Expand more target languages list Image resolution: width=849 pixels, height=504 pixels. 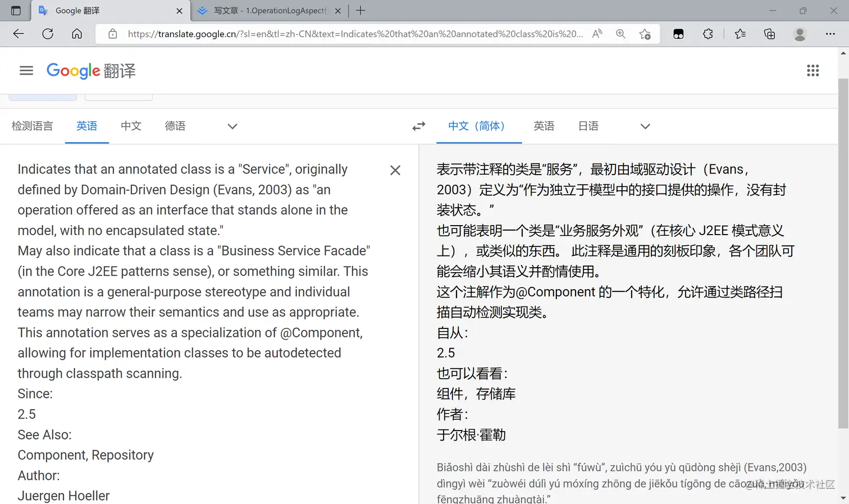pyautogui.click(x=645, y=126)
